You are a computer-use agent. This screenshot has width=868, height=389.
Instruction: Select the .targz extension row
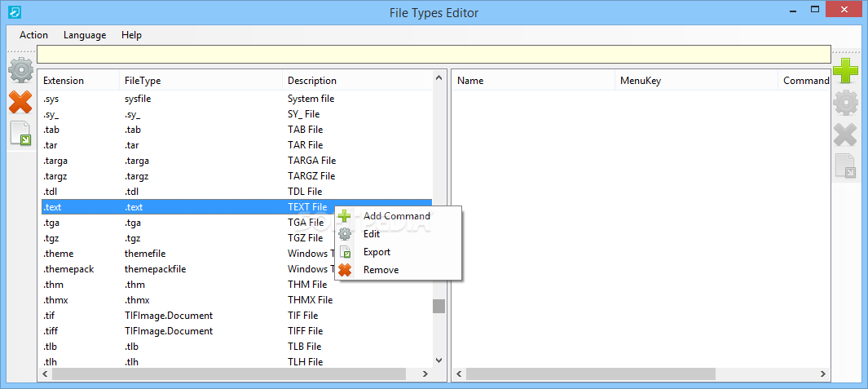[237, 176]
